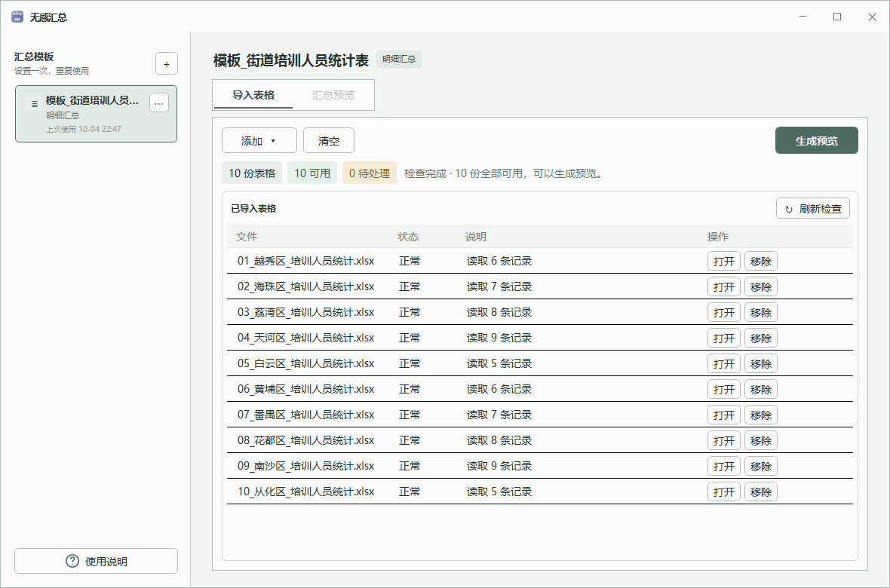The width and height of the screenshot is (890, 588).
Task: Expand the 添加 dropdown
Action: click(259, 141)
